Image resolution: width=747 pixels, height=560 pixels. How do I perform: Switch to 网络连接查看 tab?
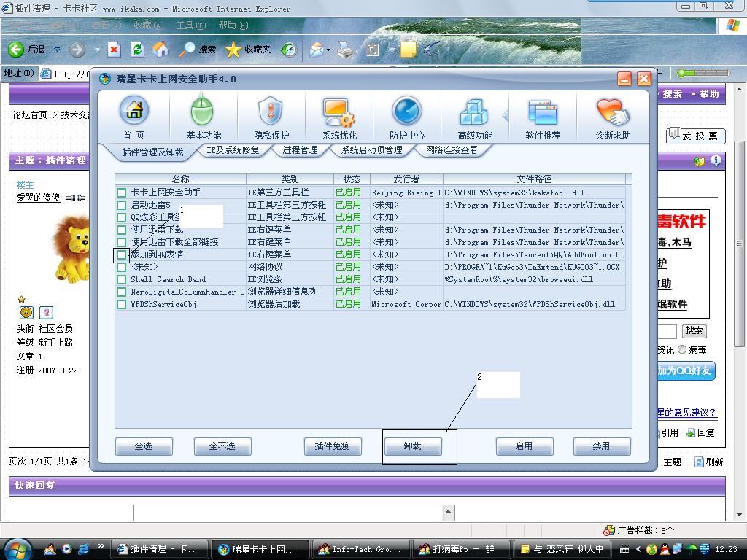click(452, 150)
